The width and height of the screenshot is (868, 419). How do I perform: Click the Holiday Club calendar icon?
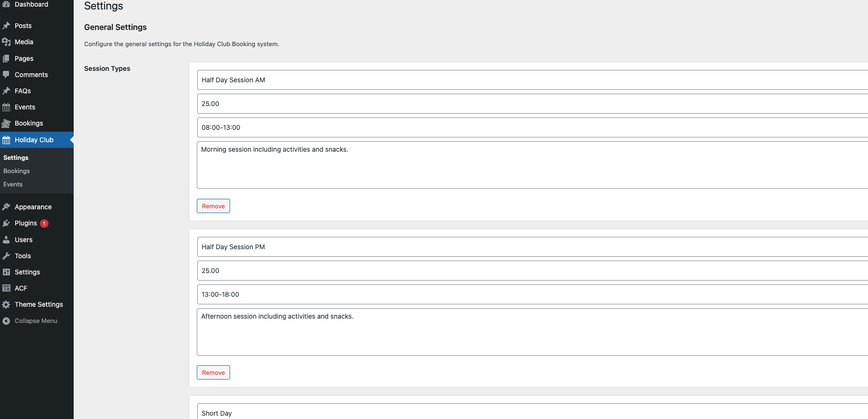(6, 140)
